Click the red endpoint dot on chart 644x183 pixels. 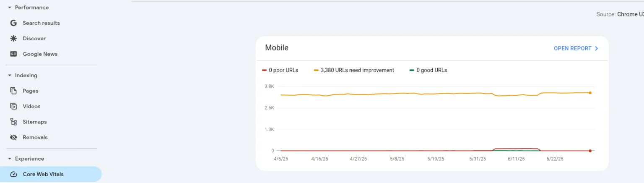(x=590, y=151)
